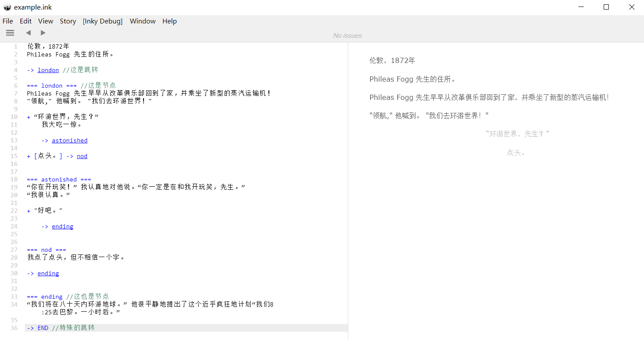
Task: Click the forward navigation arrow
Action: pos(43,33)
